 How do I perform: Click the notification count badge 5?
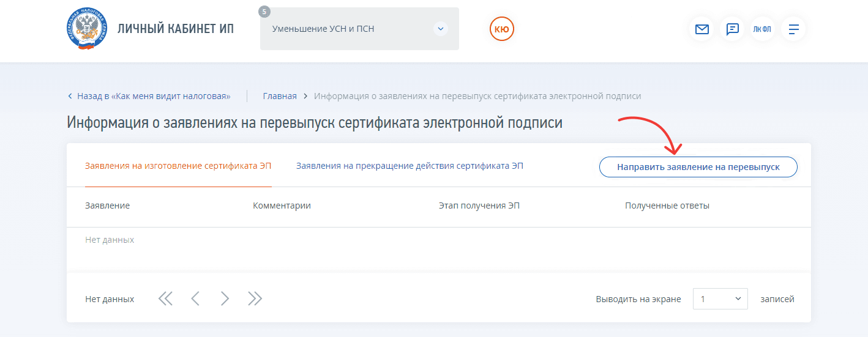(264, 12)
